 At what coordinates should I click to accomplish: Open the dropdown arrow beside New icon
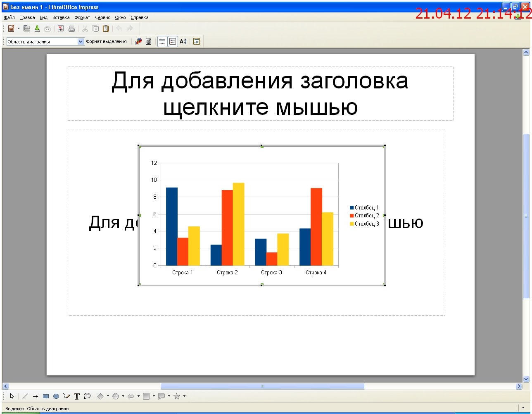(x=19, y=29)
